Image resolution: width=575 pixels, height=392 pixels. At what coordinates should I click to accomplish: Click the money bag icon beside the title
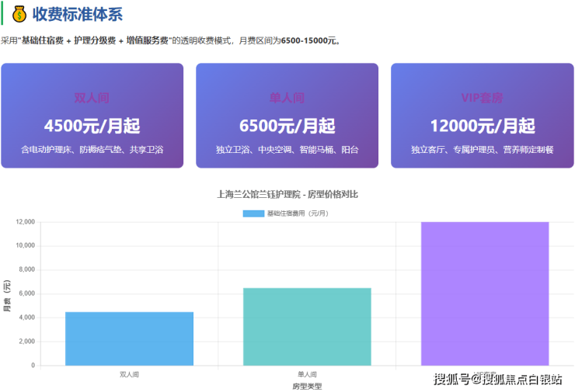(x=19, y=14)
